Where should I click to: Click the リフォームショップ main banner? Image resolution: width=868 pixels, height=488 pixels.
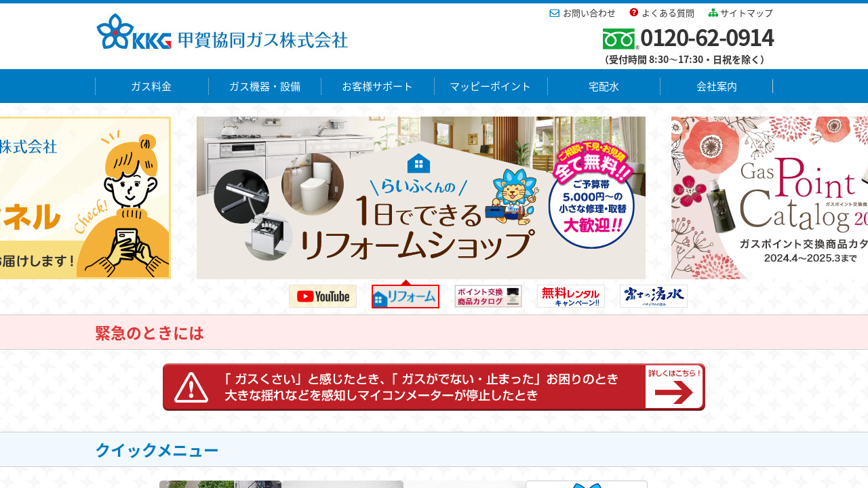(x=420, y=198)
